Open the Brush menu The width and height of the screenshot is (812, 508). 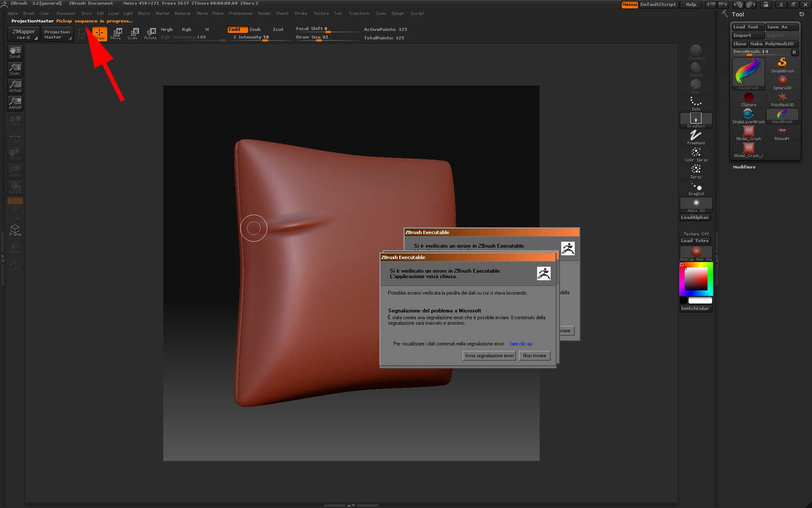[29, 14]
